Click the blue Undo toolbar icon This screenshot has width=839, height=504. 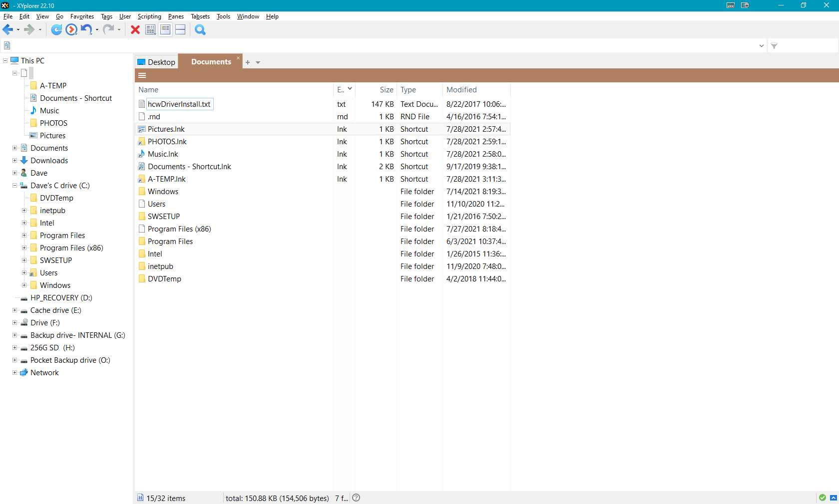86,30
